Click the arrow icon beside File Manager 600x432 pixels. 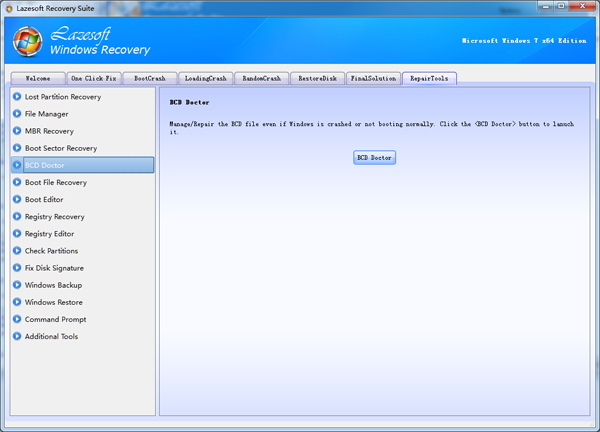[17, 114]
